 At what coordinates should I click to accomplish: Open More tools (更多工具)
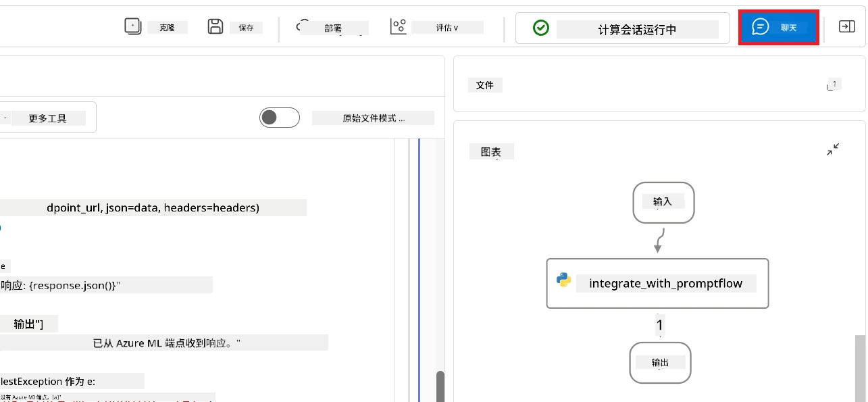coord(48,118)
